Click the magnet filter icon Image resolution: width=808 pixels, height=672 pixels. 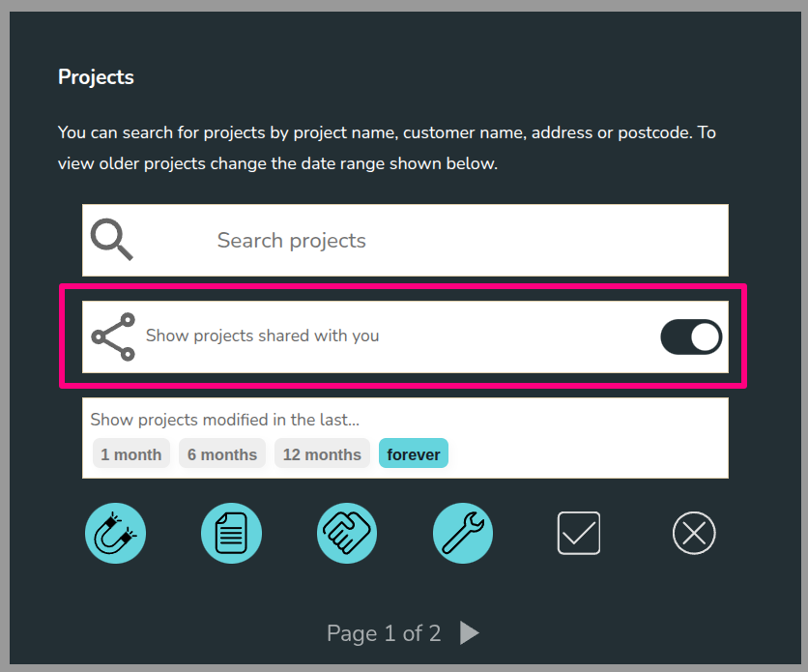coord(115,533)
